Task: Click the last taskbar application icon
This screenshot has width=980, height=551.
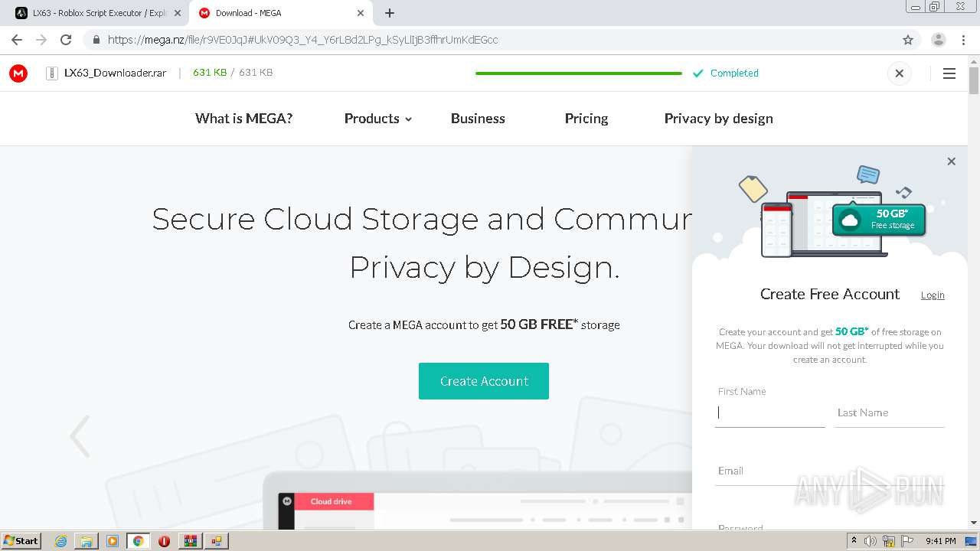Action: 216,541
